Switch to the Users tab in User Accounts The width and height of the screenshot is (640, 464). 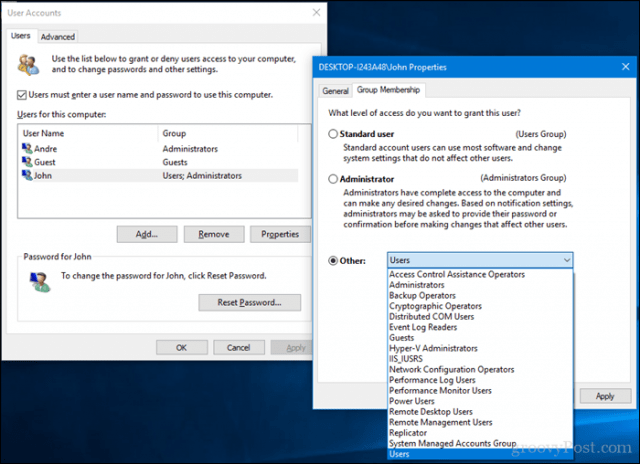(x=21, y=36)
